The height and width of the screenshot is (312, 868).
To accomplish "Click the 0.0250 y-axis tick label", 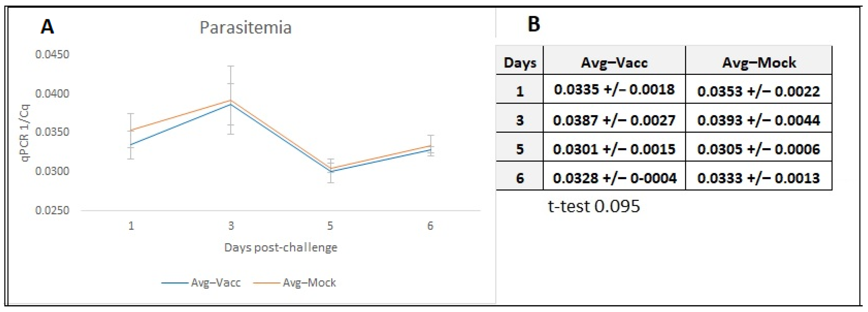I will [x=52, y=210].
